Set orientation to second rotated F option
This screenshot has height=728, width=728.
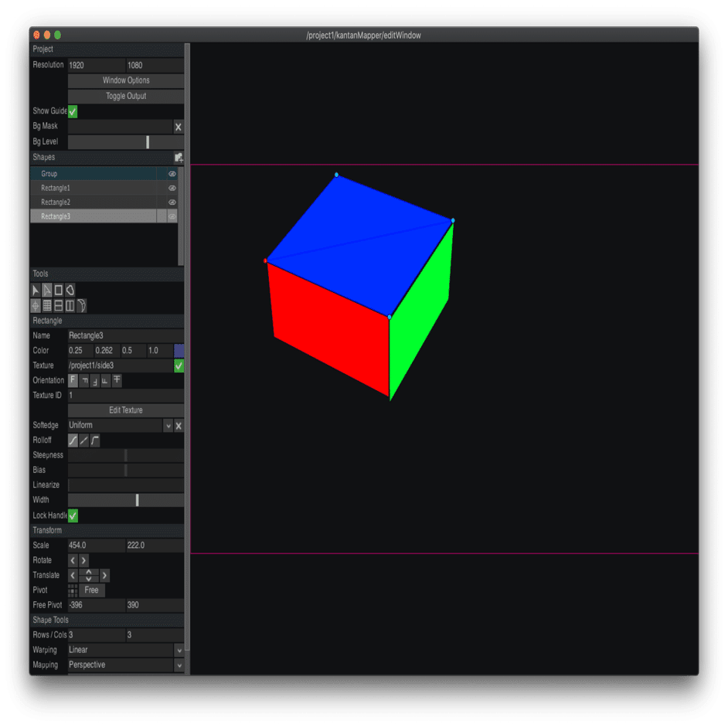pos(84,380)
